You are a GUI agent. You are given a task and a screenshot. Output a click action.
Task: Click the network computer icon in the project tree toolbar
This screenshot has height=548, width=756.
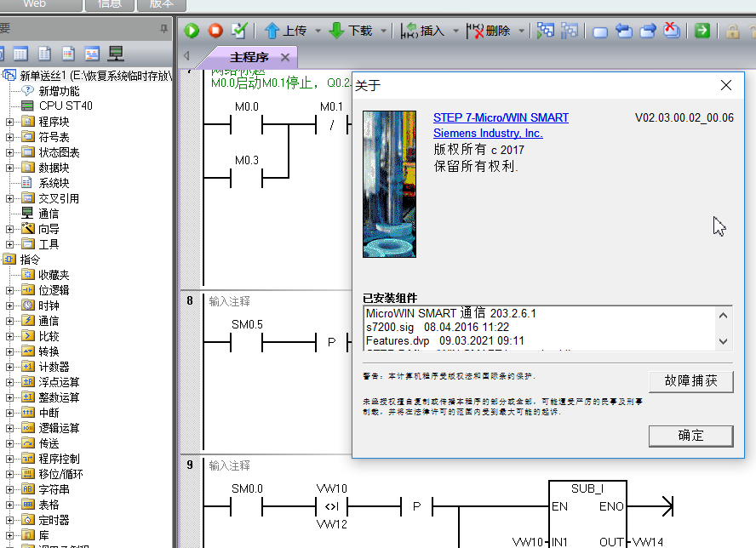[116, 54]
